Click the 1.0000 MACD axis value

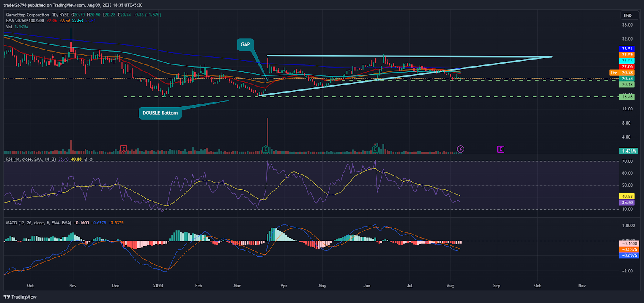[x=628, y=226]
